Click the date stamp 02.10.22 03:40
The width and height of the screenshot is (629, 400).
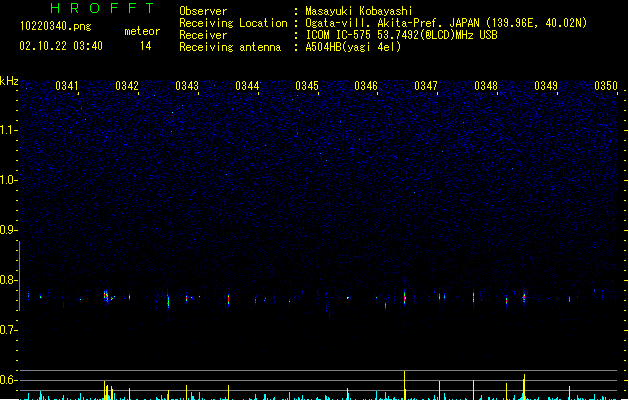pyautogui.click(x=61, y=46)
